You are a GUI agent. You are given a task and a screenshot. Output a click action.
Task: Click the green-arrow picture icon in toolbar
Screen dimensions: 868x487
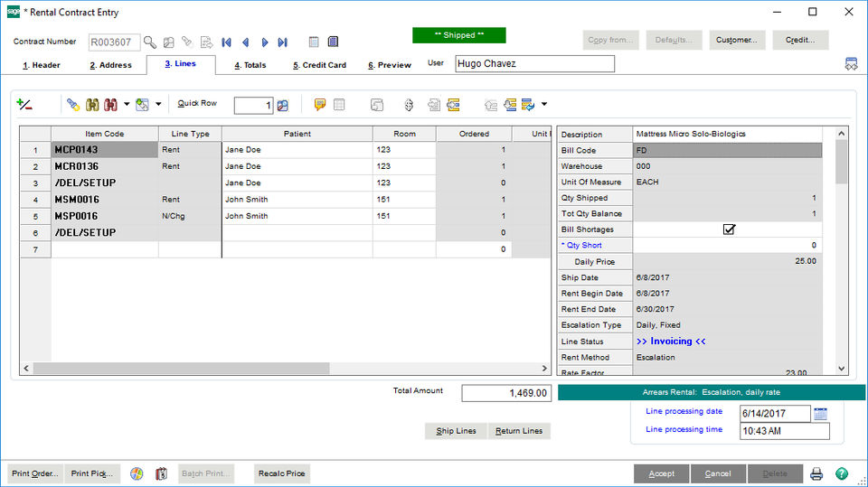coord(142,105)
